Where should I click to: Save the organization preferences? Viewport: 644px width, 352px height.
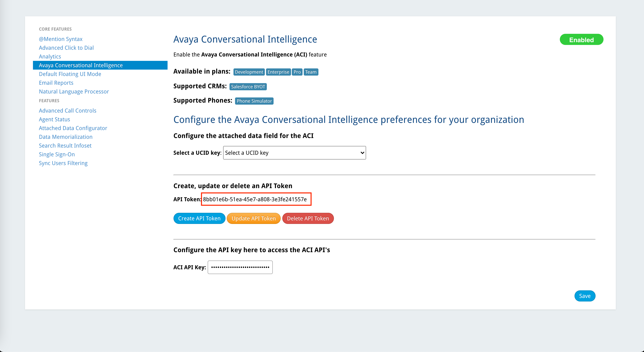[585, 296]
